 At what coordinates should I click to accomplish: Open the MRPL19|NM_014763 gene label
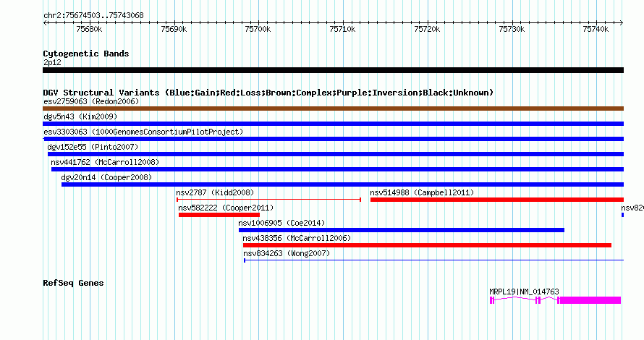pyautogui.click(x=524, y=292)
